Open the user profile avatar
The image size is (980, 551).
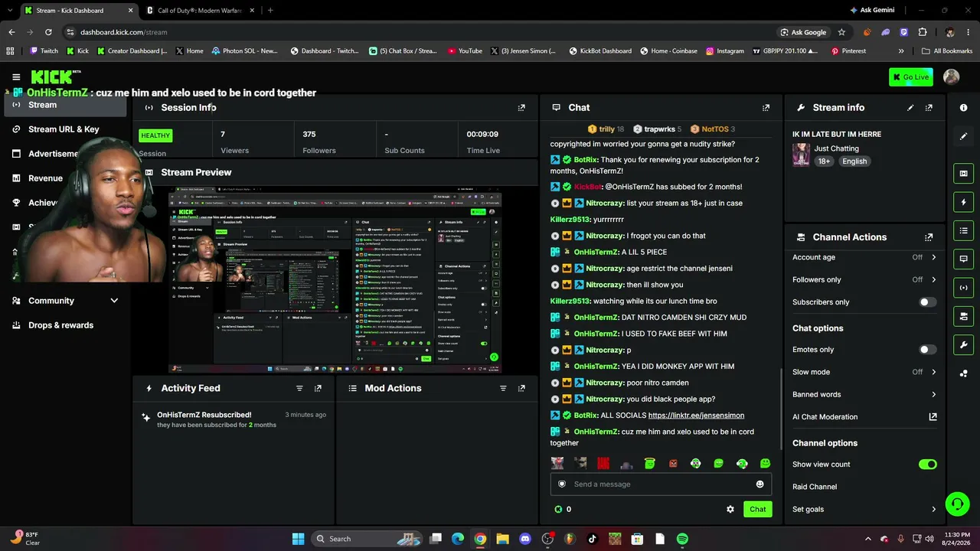click(x=952, y=77)
